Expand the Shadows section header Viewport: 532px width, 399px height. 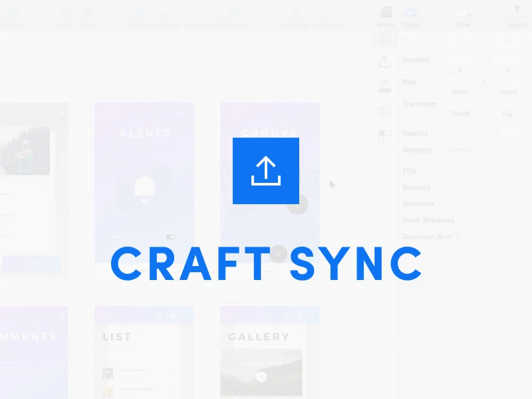coord(418,203)
